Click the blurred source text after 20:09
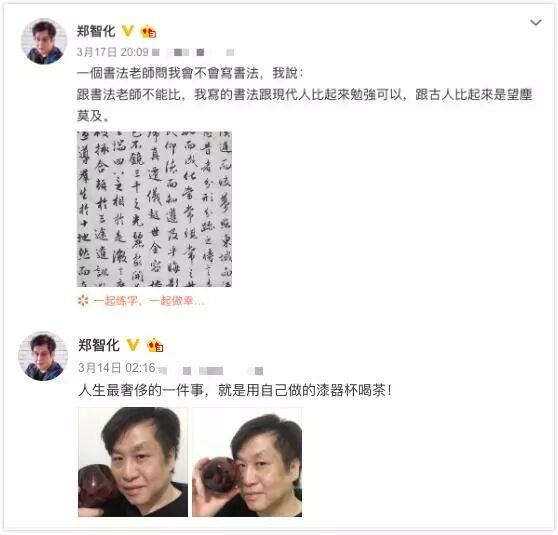Screen dimensions: 558x535 [x=193, y=53]
